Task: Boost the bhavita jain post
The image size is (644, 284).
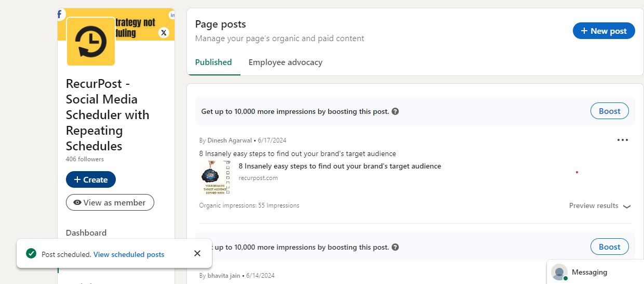Action: pos(610,247)
